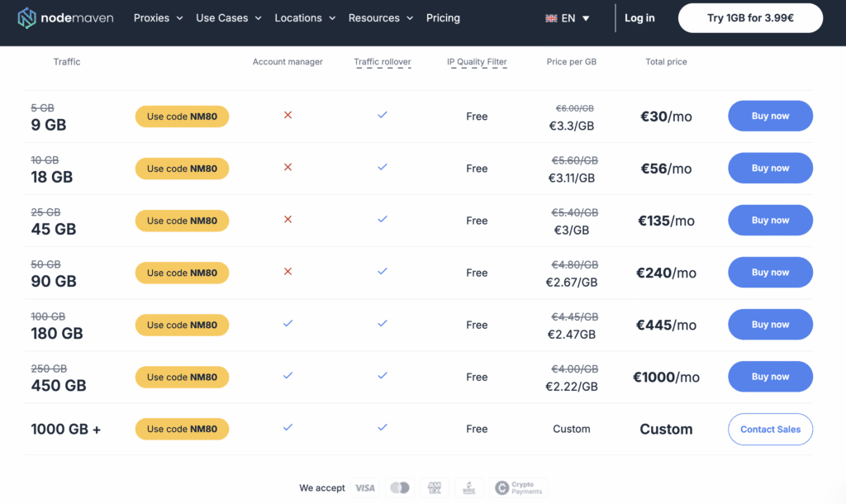Open the Resources menu
846x504 pixels.
(380, 18)
